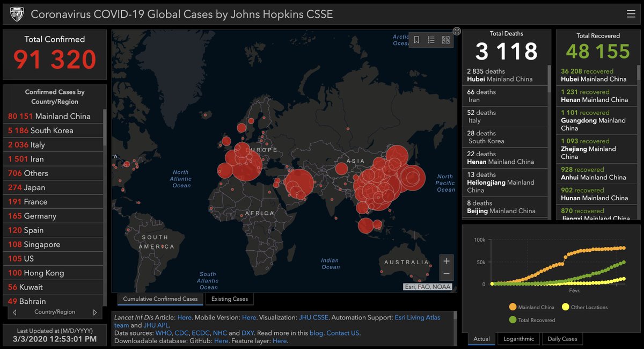644x349 pixels.
Task: Toggle Mainland China series in chart legend
Action: [532, 307]
